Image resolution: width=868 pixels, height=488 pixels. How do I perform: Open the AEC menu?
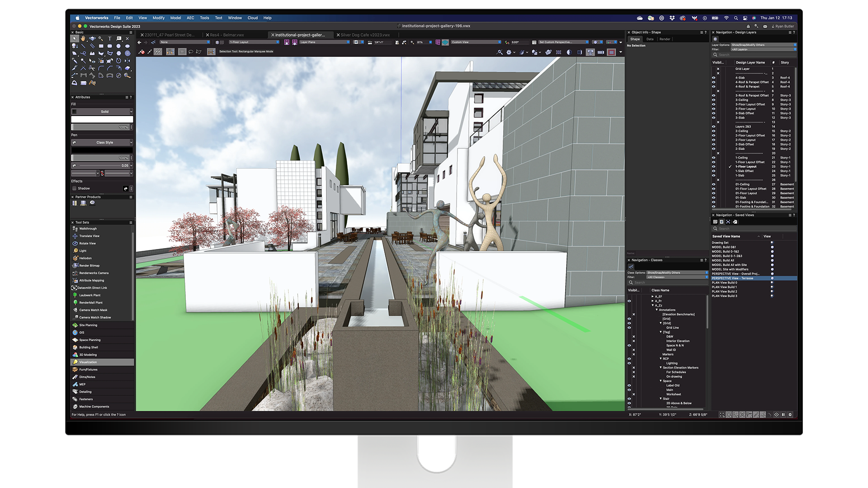tap(190, 18)
